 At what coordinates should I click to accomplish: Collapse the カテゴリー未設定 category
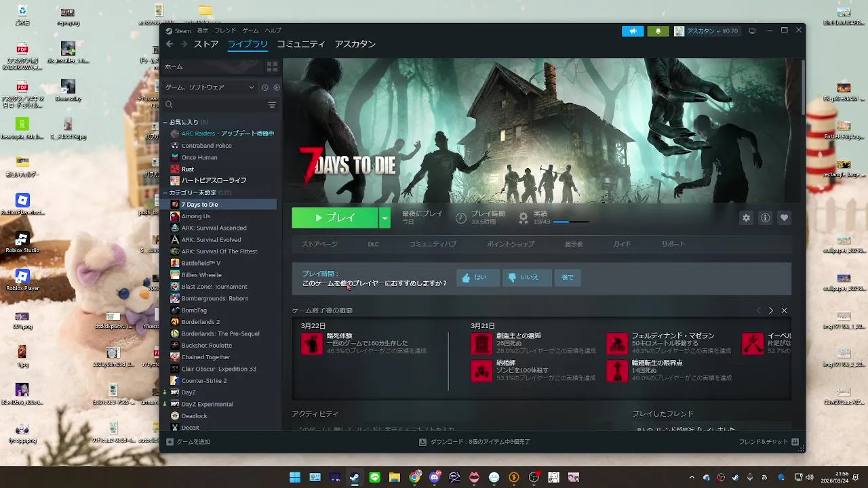coord(165,192)
